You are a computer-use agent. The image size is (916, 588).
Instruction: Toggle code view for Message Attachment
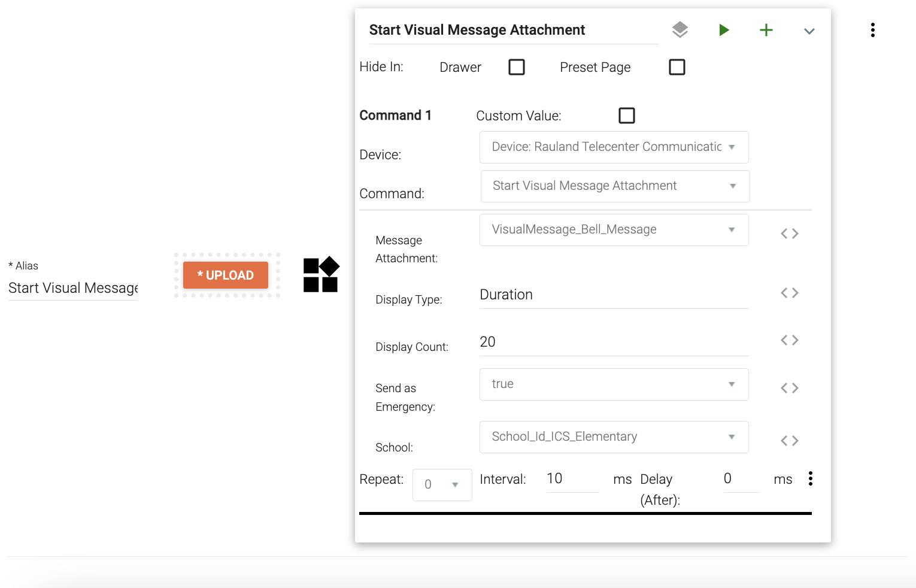click(790, 234)
